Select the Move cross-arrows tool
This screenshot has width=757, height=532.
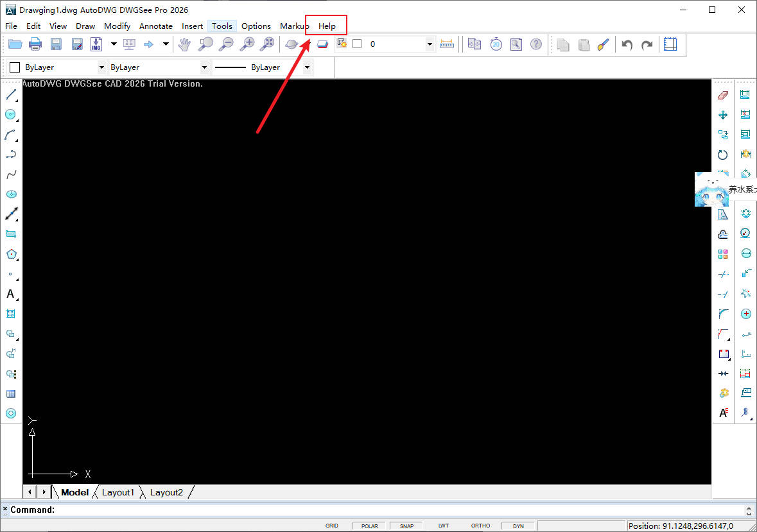pos(723,115)
